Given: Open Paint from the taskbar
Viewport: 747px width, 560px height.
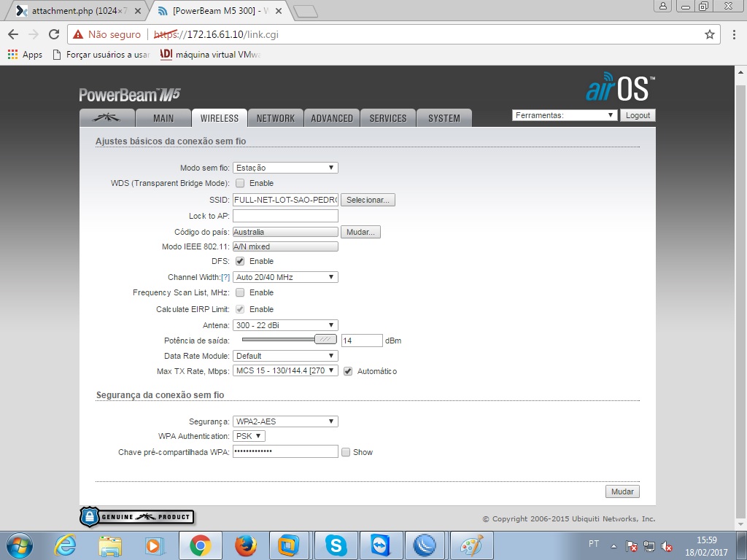Looking at the screenshot, I should pyautogui.click(x=472, y=545).
